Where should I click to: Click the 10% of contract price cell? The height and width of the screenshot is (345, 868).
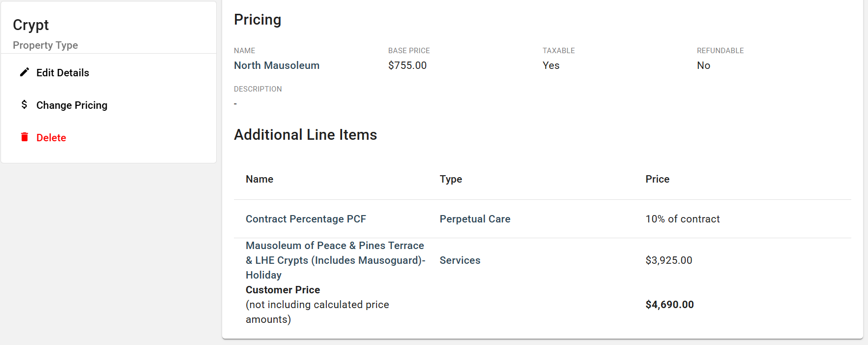click(683, 219)
